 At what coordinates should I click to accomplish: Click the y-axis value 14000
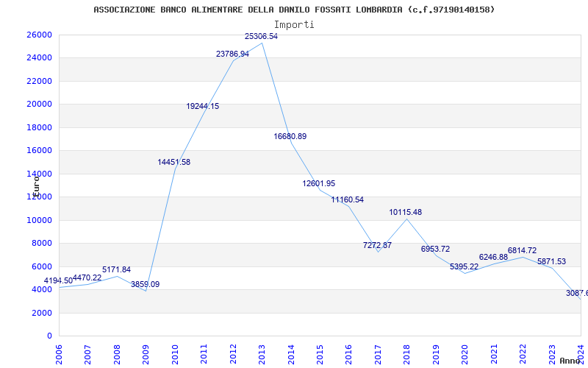coord(39,174)
